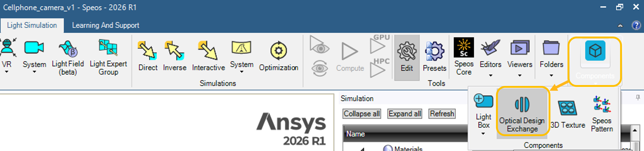Click the Expand all button
This screenshot has width=644, height=151.
[x=405, y=114]
